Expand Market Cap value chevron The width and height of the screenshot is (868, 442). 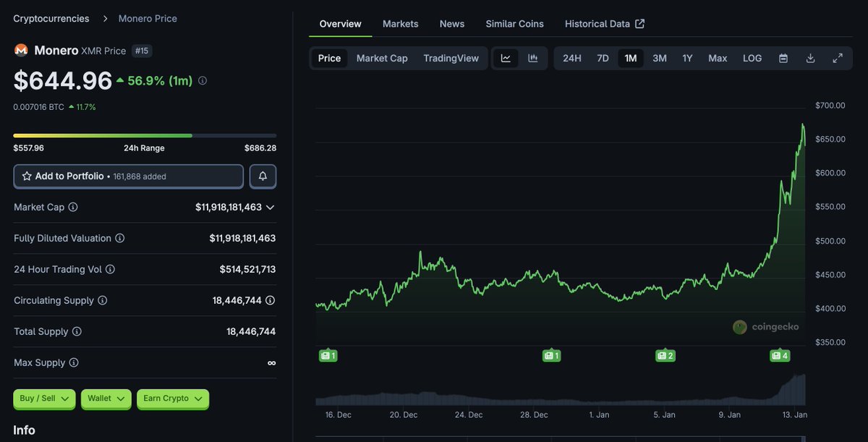(270, 207)
